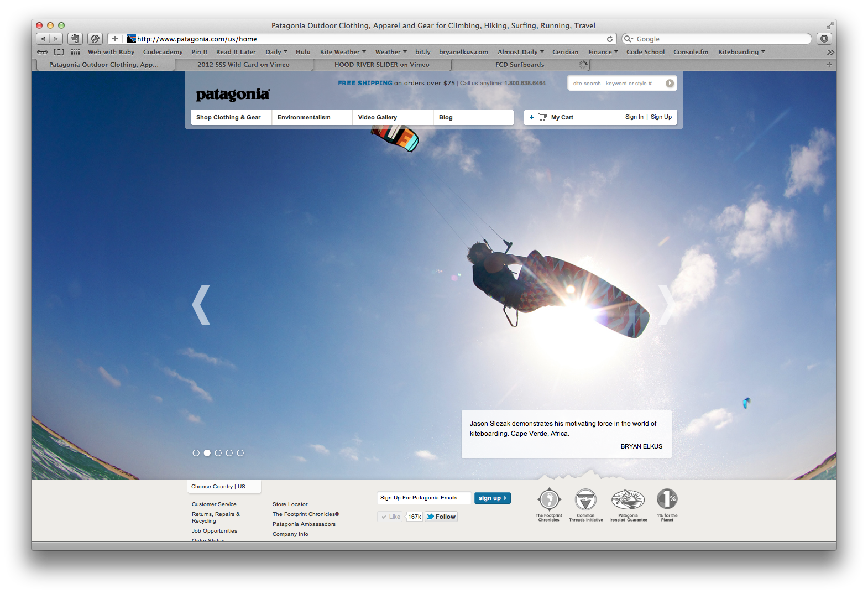Click the pen-shaped extension toolbar button
This screenshot has height=594, width=868.
pyautogui.click(x=95, y=39)
